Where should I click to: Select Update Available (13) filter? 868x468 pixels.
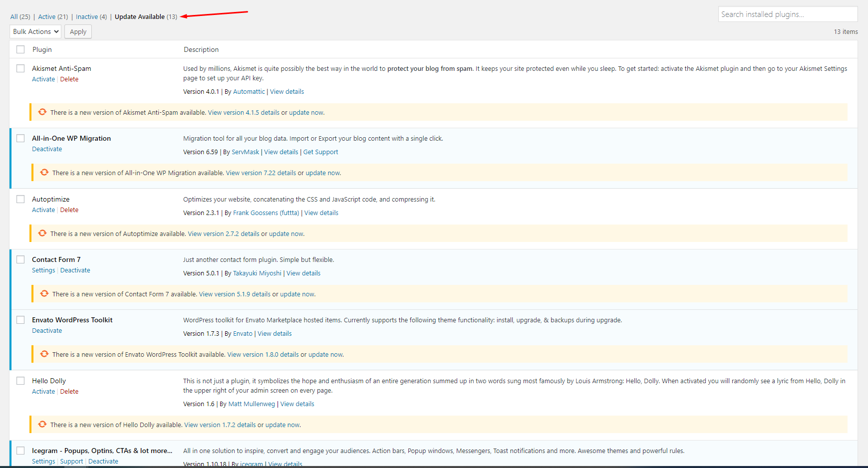point(146,16)
